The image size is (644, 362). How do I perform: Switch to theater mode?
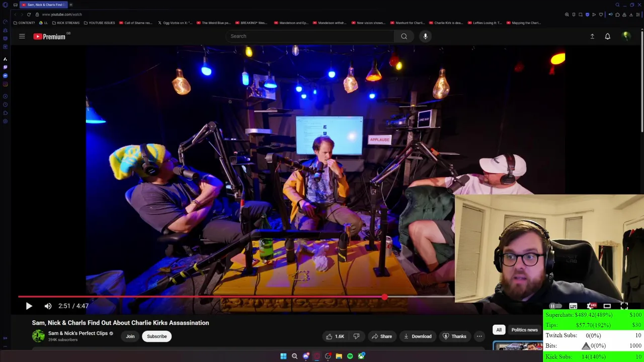(607, 306)
